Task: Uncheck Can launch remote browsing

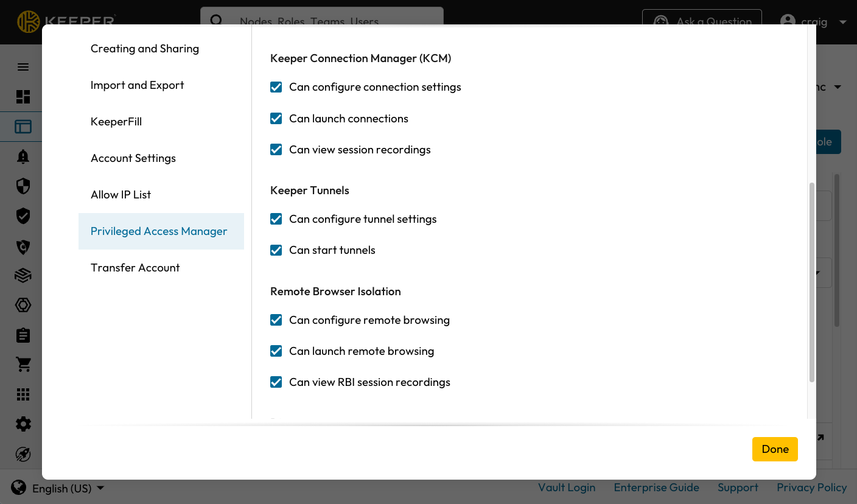Action: pos(276,351)
